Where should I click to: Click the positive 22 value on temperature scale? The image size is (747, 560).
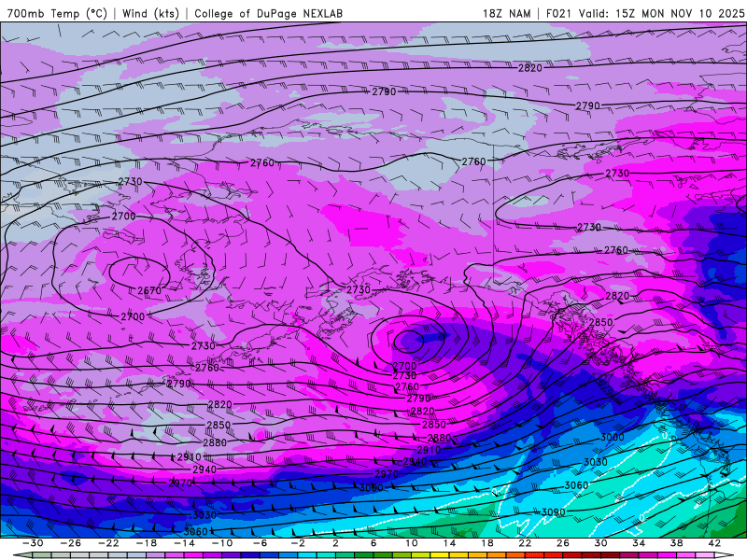525,543
